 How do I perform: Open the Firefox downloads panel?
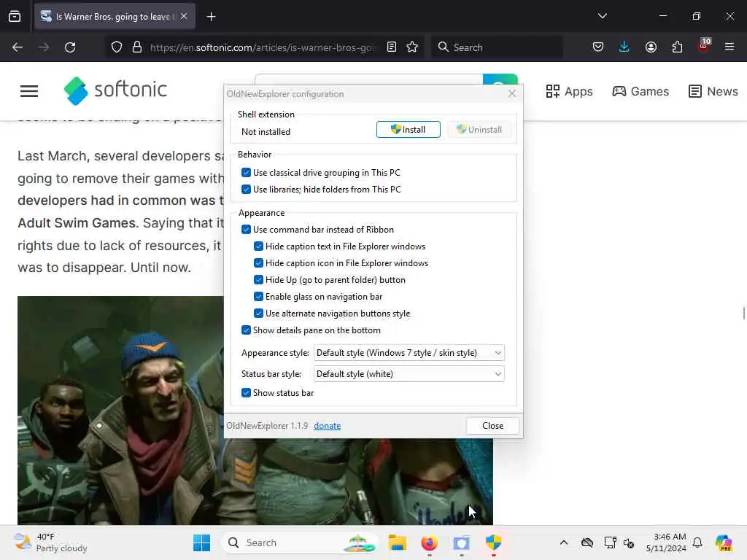[x=624, y=47]
